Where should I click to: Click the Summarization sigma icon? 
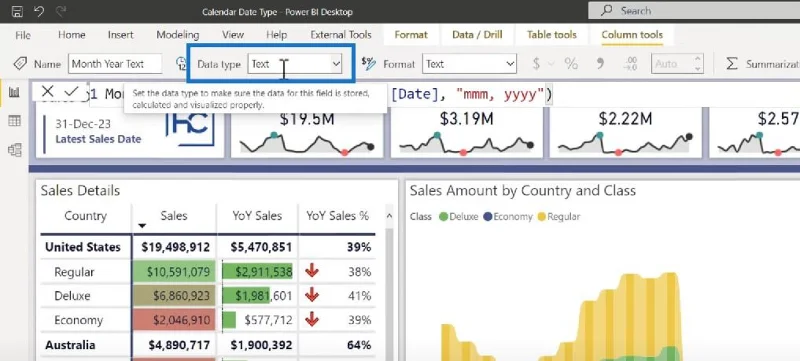[x=732, y=64]
